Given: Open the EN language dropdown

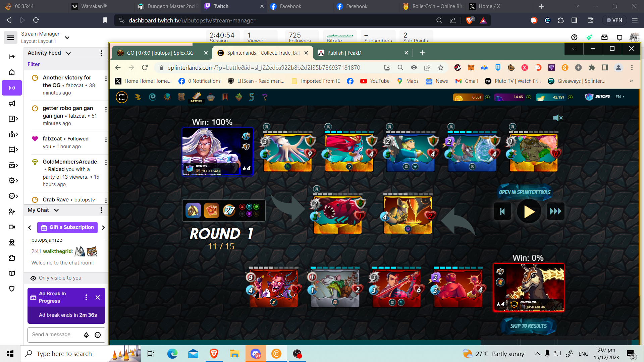Looking at the screenshot, I should tap(620, 97).
